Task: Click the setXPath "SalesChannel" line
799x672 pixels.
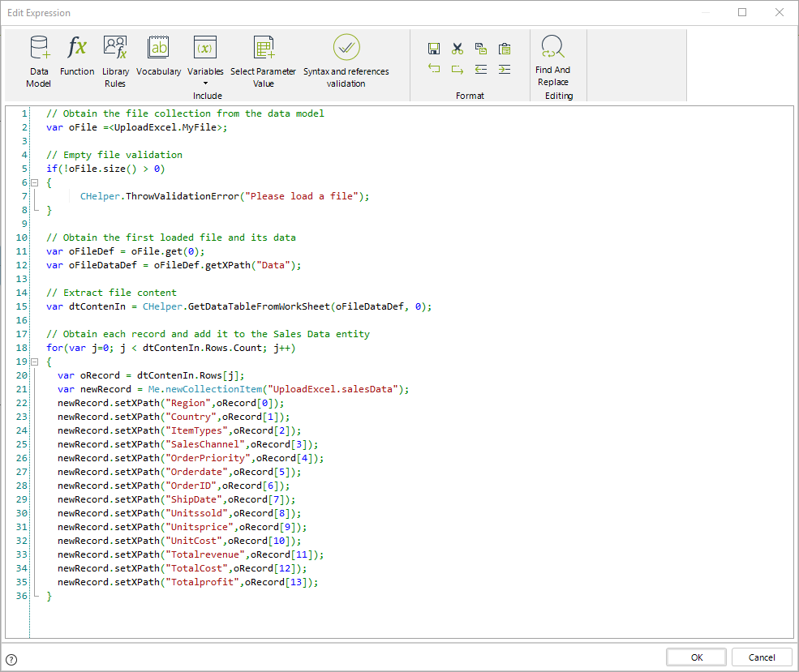Action: [188, 444]
